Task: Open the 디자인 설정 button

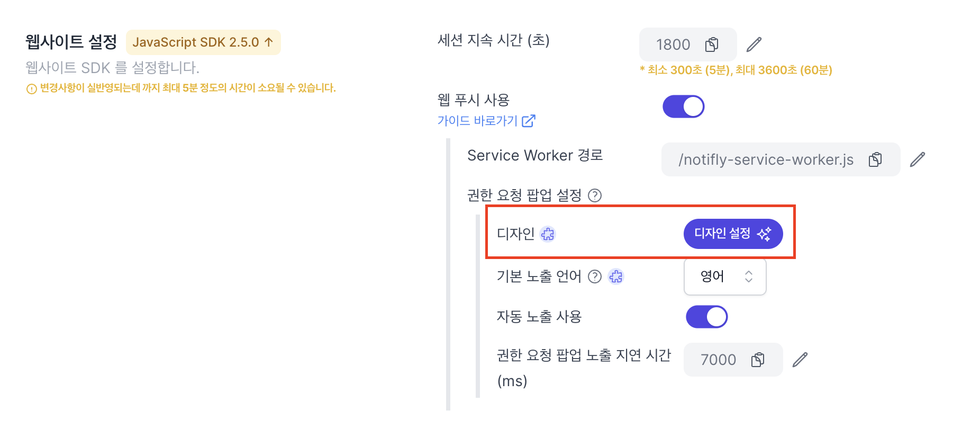Action: pos(733,234)
